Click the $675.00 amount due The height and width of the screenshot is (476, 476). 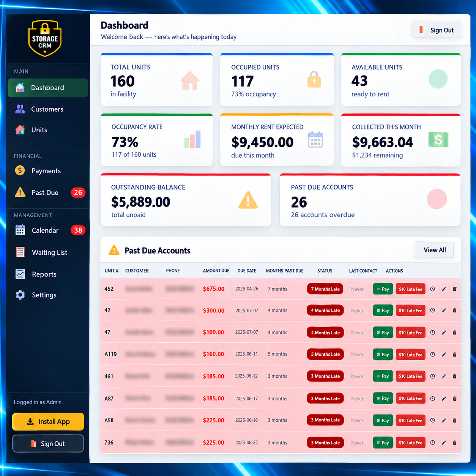tap(214, 289)
